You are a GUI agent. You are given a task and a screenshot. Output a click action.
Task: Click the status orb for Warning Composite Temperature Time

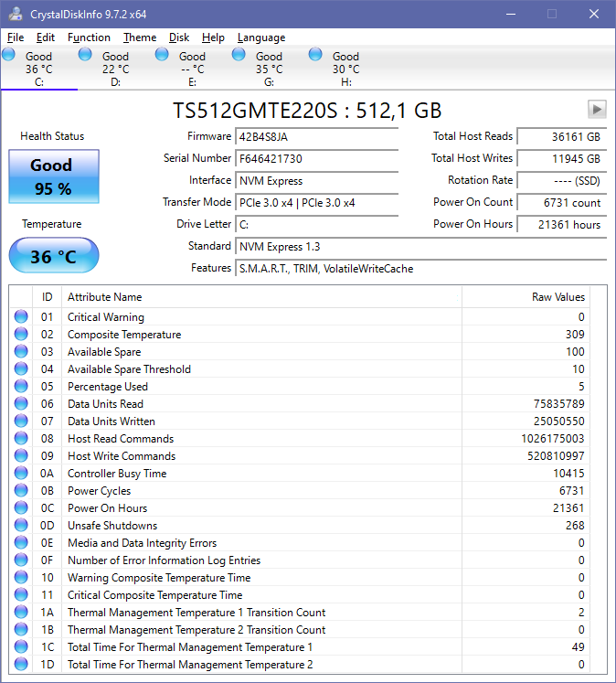(x=21, y=577)
